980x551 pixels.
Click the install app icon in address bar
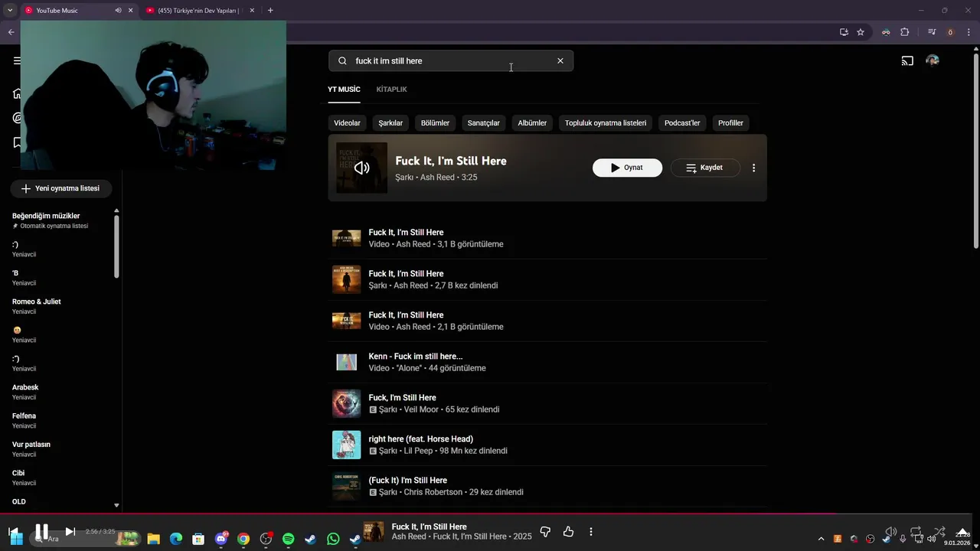coord(844,32)
